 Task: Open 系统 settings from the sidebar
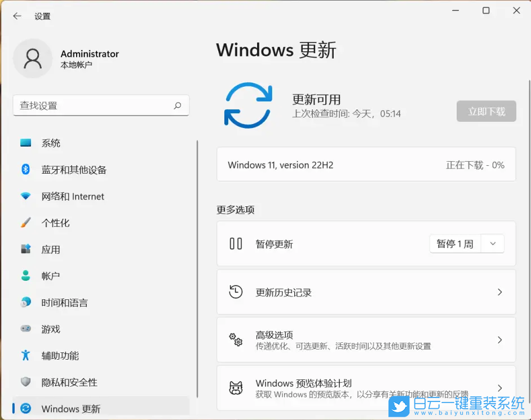click(51, 143)
